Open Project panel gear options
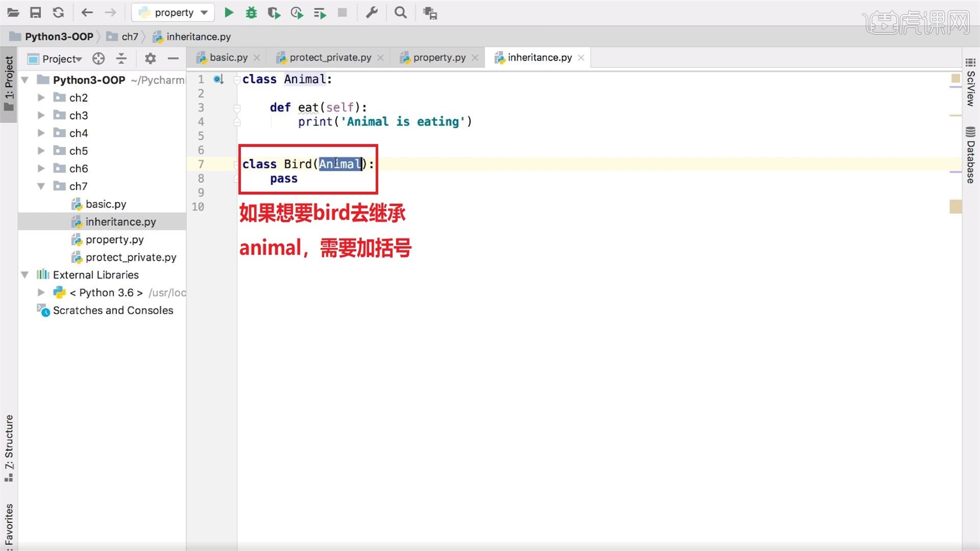980x551 pixels. click(x=150, y=59)
